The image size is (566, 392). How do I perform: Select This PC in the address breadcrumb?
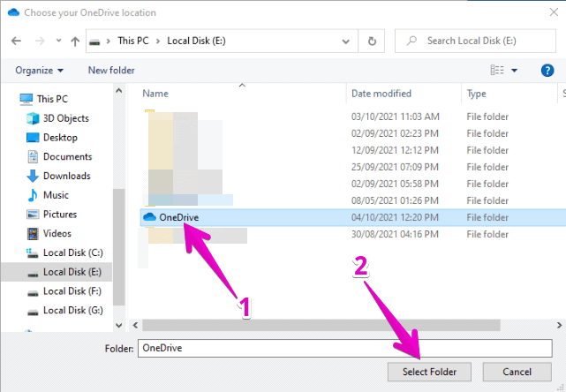tap(132, 41)
